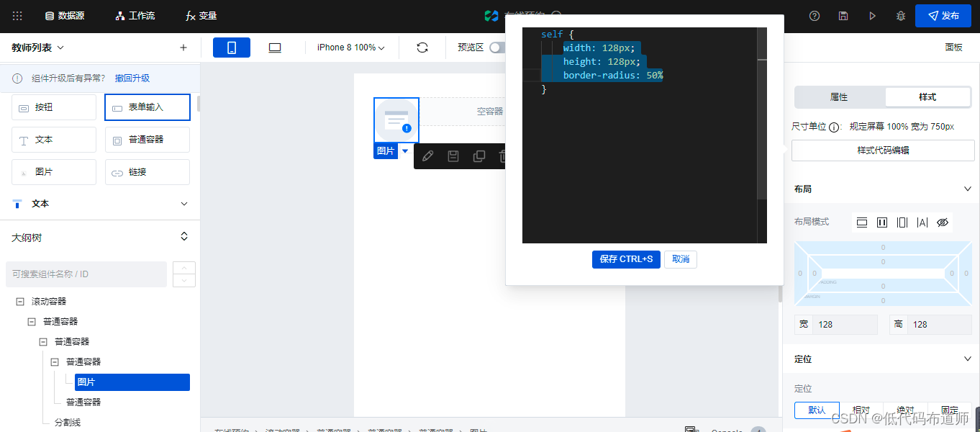Open the app grid menu icon
The width and height of the screenshot is (980, 432).
[x=17, y=16]
